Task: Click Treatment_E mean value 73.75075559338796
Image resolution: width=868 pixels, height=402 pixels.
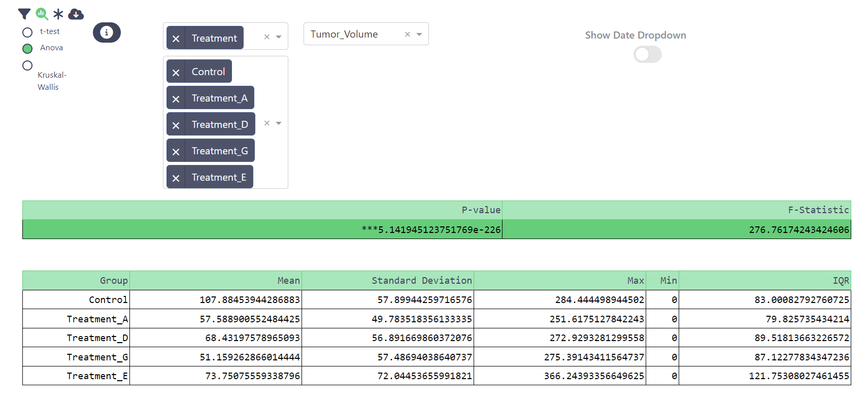Action: coord(252,376)
